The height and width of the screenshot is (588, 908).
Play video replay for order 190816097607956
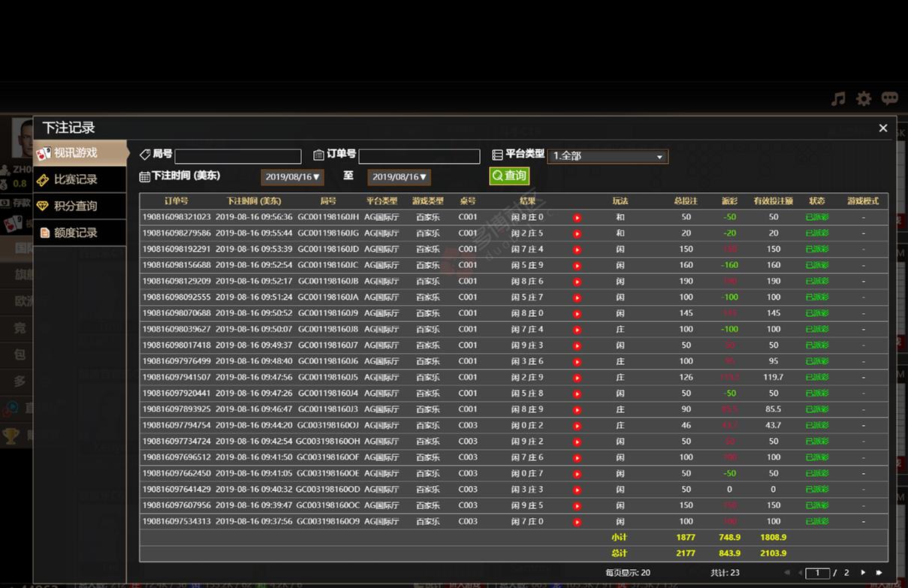pyautogui.click(x=577, y=506)
